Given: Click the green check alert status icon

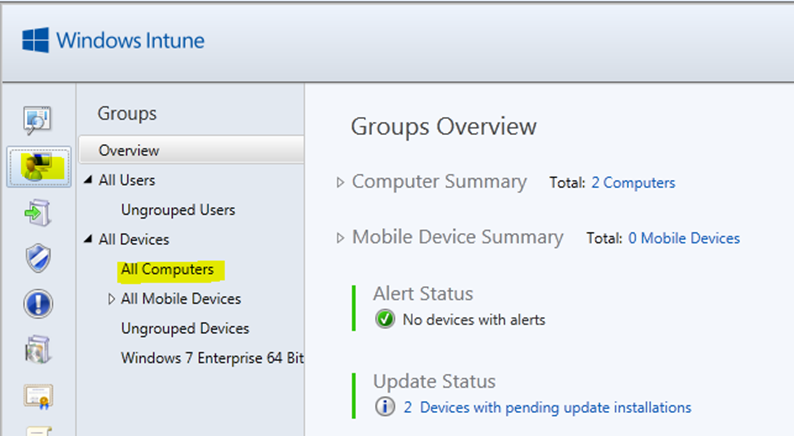Looking at the screenshot, I should [x=385, y=320].
